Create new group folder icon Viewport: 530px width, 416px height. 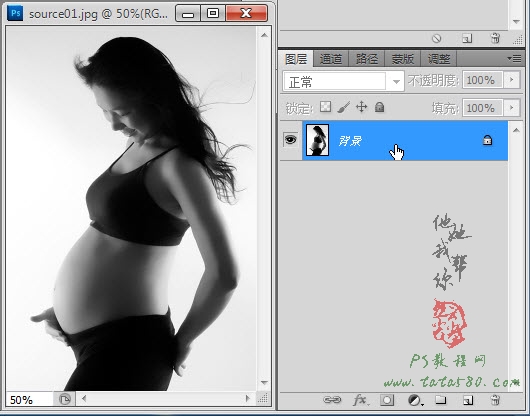pyautogui.click(x=440, y=400)
